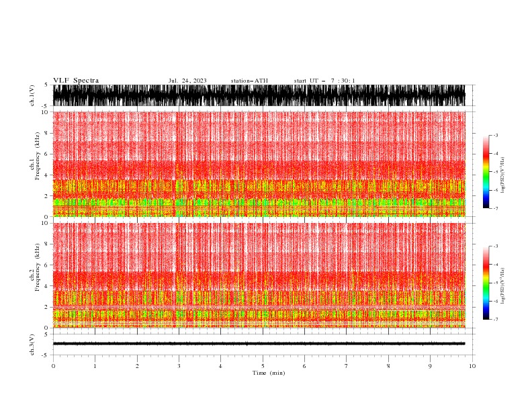Image resolution: width=532 pixels, height=411 pixels.
Task: Click the "3" tick on time axis
Action: (x=179, y=366)
